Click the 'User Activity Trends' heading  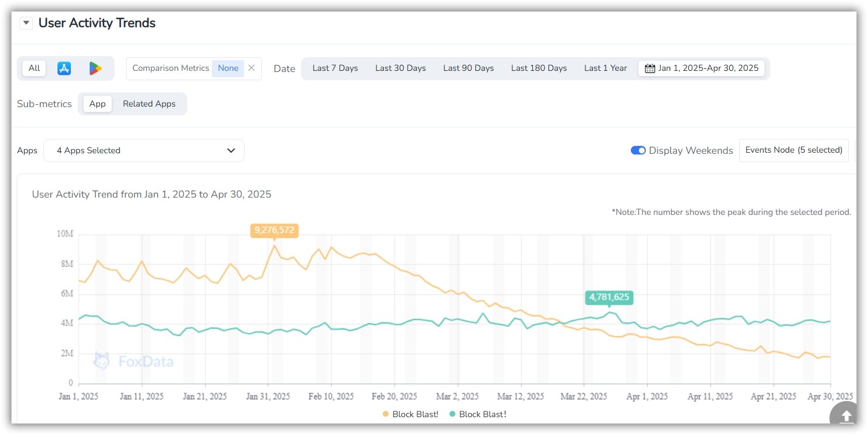coord(97,23)
